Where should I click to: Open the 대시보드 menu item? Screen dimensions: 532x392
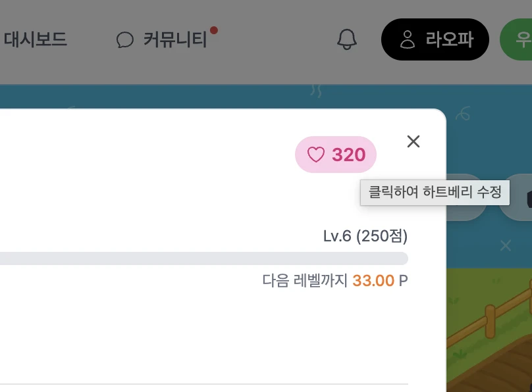(x=36, y=39)
